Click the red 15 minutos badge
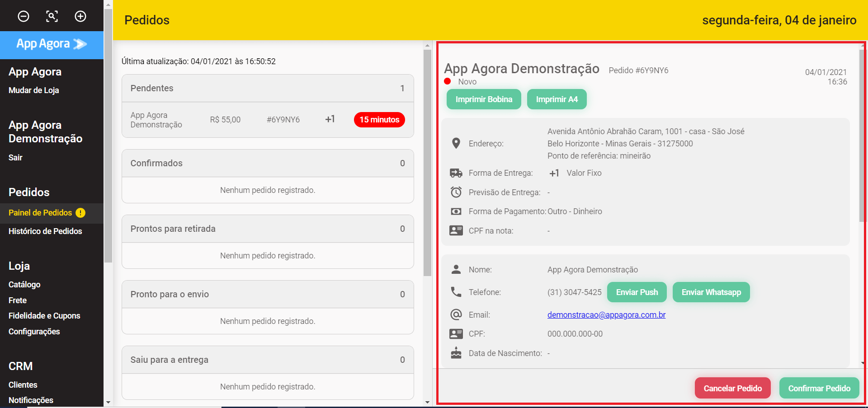Screen dimensions: 868x408 click(379, 120)
